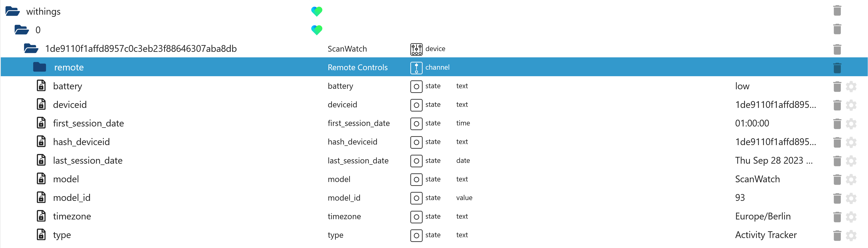This screenshot has width=868, height=248.
Task: Click the Europe/Berlin timezone value
Action: (762, 217)
